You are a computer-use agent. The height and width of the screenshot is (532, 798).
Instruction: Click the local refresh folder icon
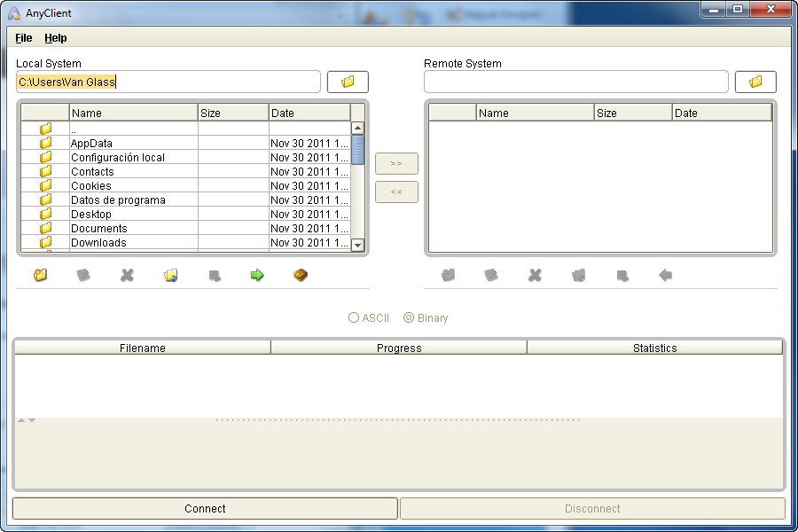pos(171,276)
